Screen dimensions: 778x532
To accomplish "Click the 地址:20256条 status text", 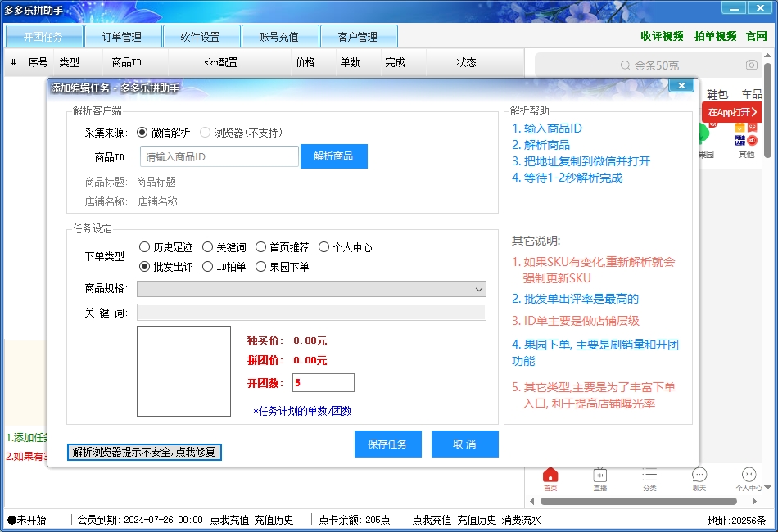I will (x=737, y=520).
